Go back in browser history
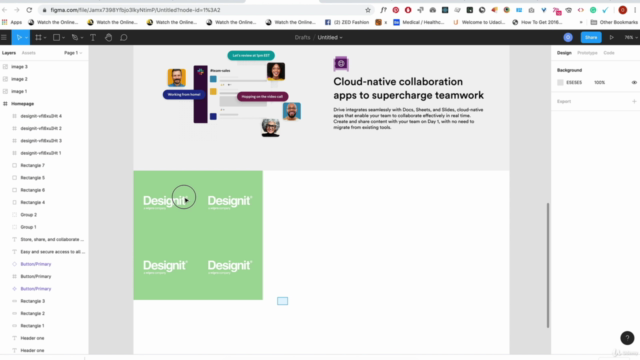 [x=5, y=10]
